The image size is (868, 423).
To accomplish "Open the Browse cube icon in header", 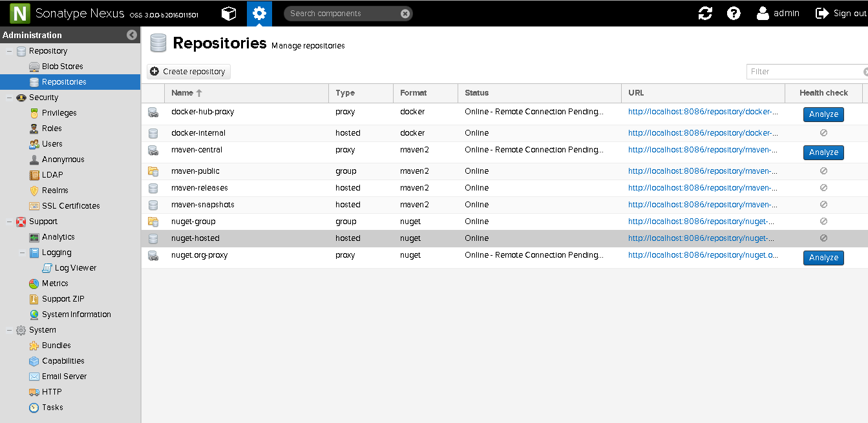I will [229, 13].
